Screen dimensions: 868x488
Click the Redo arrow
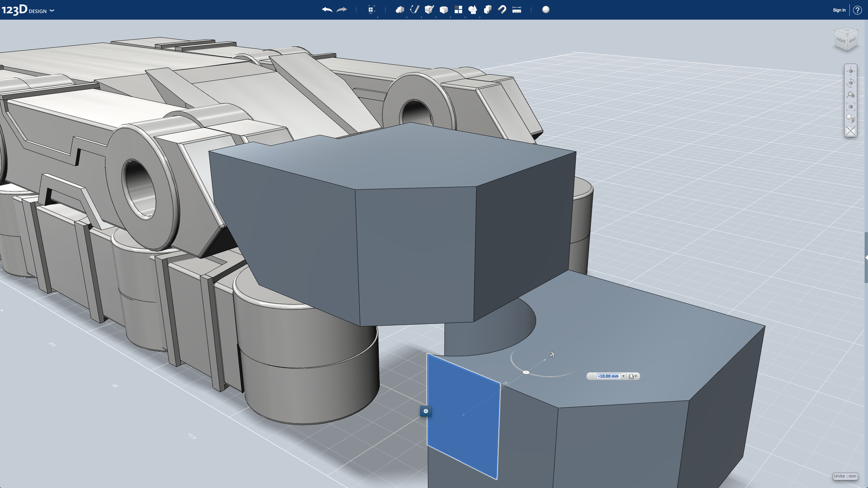click(342, 10)
